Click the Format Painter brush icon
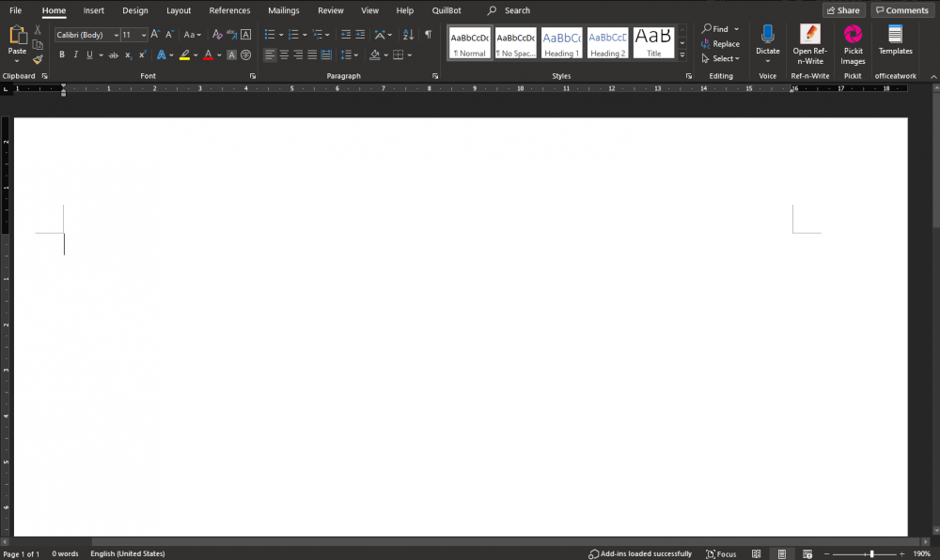The height and width of the screenshot is (560, 940). (38, 59)
